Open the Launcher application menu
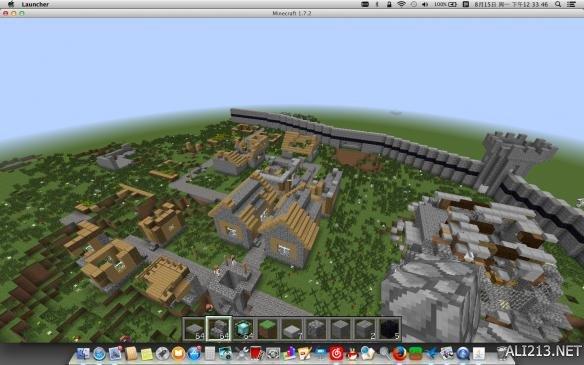This screenshot has width=584, height=365. click(x=35, y=4)
